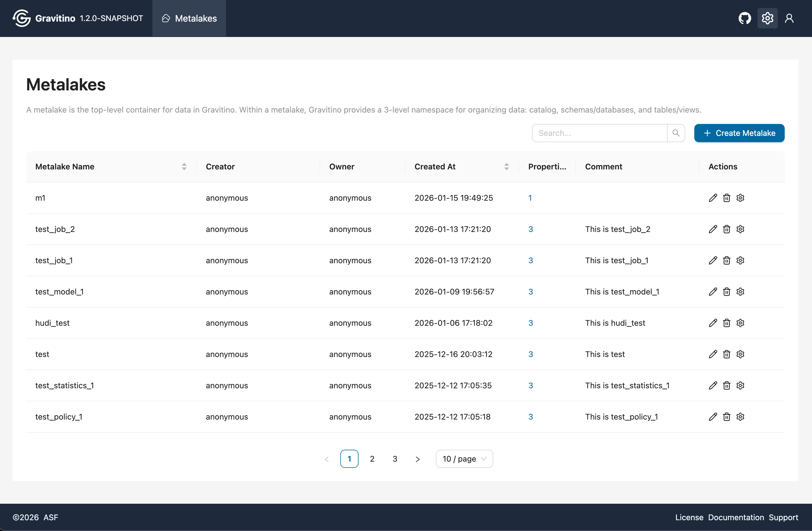Image resolution: width=812 pixels, height=531 pixels.
Task: Delete the hudi_test metalake
Action: 726,323
